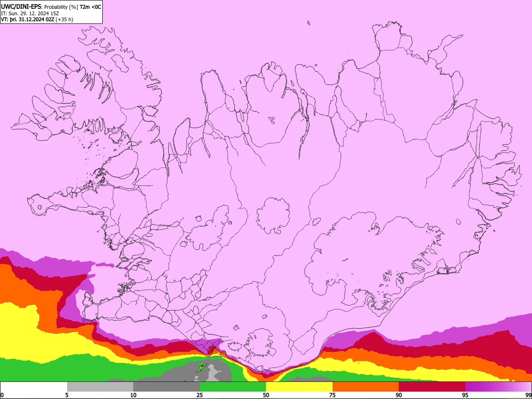
Task: Click the 'VT: þri. 31.12.2024 02Z' line
Action: tap(27, 19)
